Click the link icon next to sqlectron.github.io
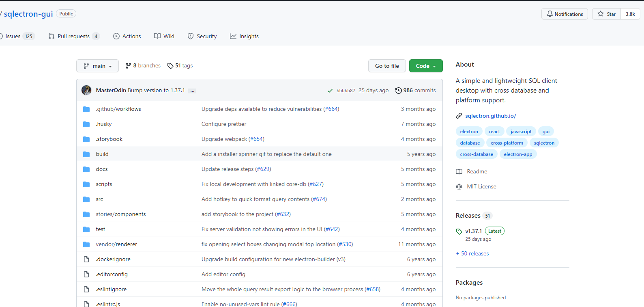The height and width of the screenshot is (307, 644). tap(459, 116)
